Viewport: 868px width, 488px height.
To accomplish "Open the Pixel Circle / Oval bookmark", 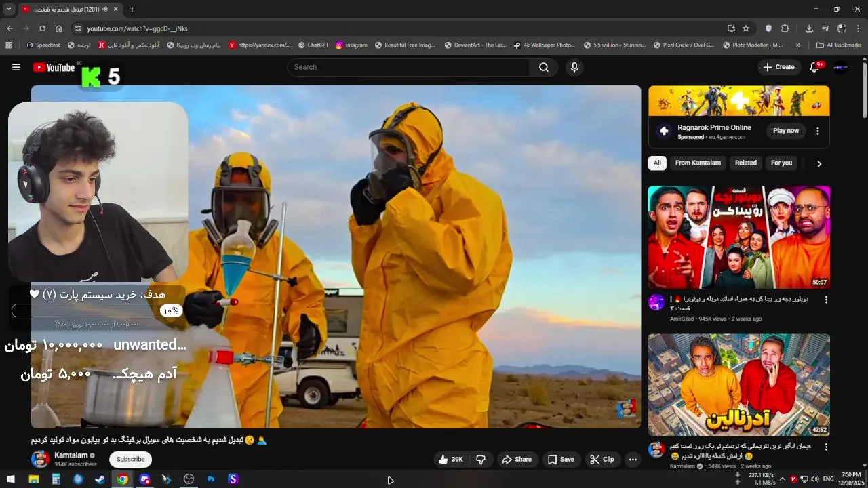I will [x=684, y=45].
